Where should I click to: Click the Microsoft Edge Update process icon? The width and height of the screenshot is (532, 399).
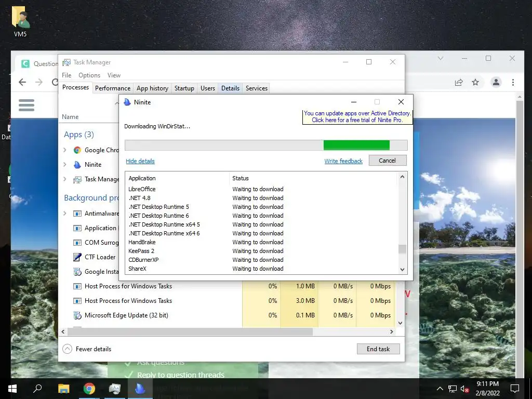(x=77, y=315)
